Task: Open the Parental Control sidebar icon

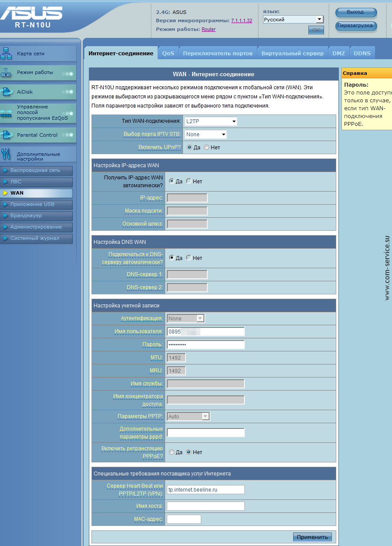Action: [7, 135]
